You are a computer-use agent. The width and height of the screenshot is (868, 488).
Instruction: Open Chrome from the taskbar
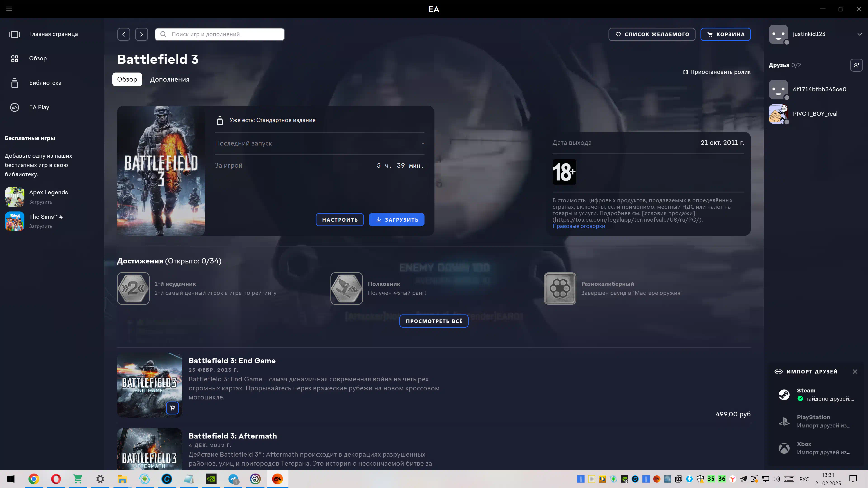pos(34,479)
